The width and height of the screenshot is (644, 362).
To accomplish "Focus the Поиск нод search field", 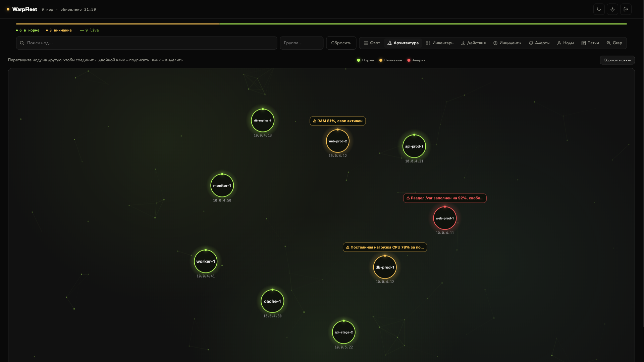I will click(x=147, y=43).
